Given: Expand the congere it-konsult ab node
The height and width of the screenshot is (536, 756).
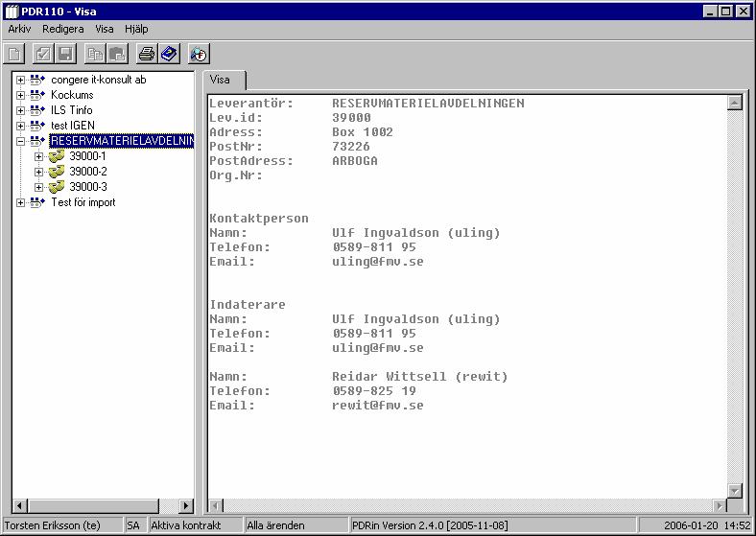Looking at the screenshot, I should click(x=20, y=80).
